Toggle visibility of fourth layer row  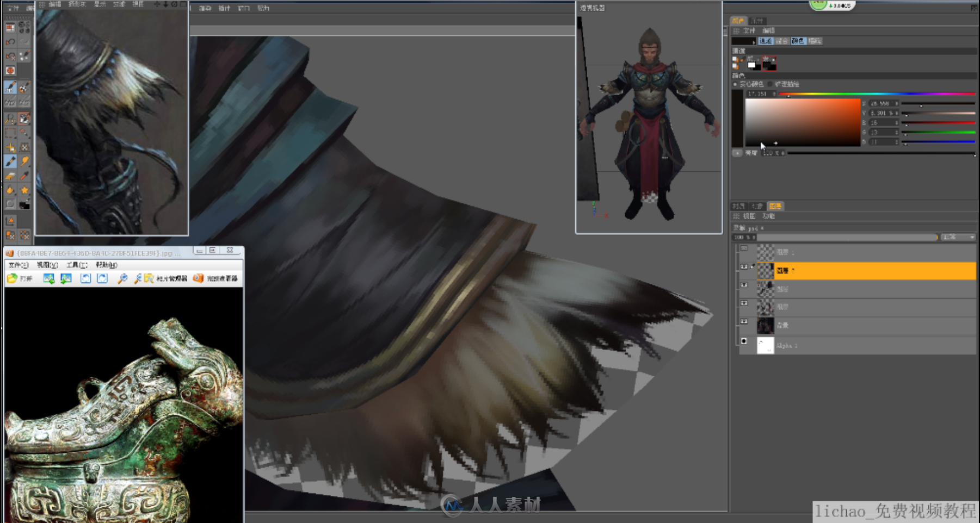click(744, 303)
